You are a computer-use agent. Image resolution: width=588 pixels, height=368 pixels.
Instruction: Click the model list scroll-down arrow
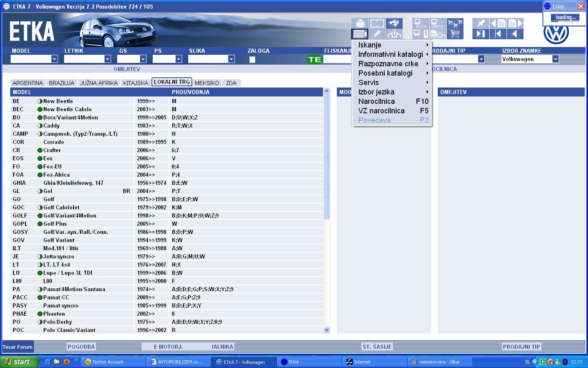[x=326, y=330]
